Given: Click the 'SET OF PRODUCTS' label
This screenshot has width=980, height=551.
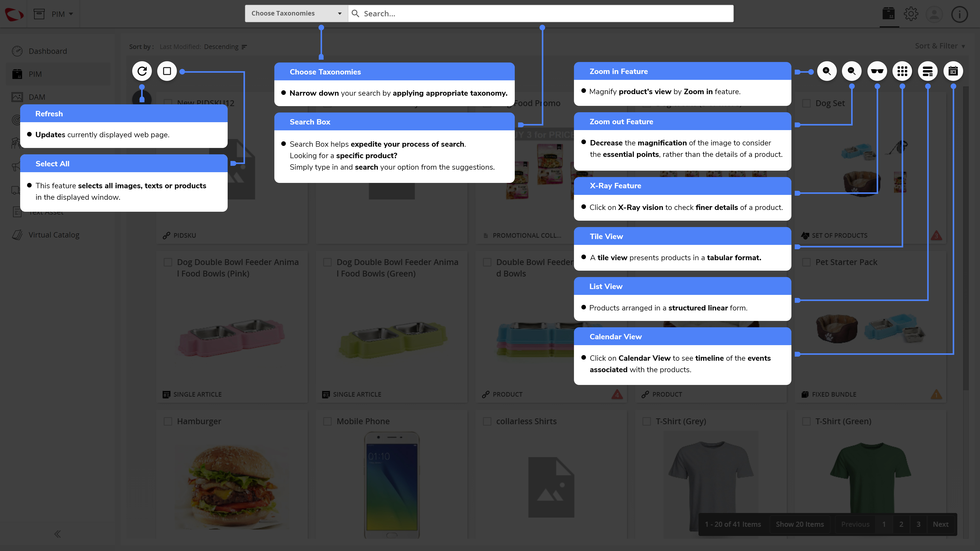Looking at the screenshot, I should click(x=840, y=235).
